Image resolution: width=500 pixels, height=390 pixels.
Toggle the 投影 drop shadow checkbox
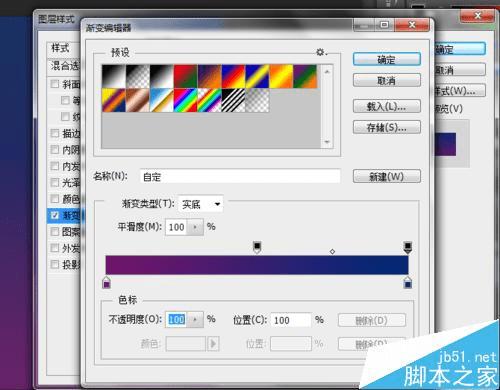pos(55,264)
